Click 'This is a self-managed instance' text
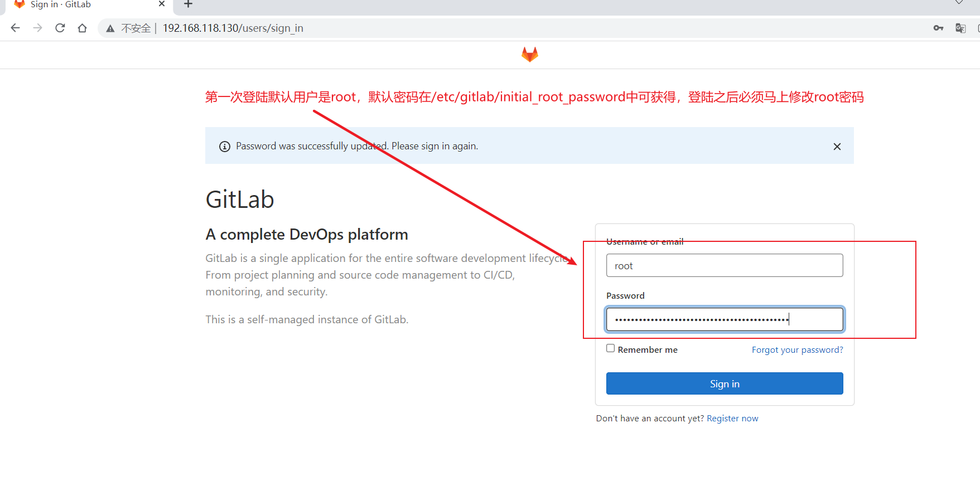 click(307, 319)
